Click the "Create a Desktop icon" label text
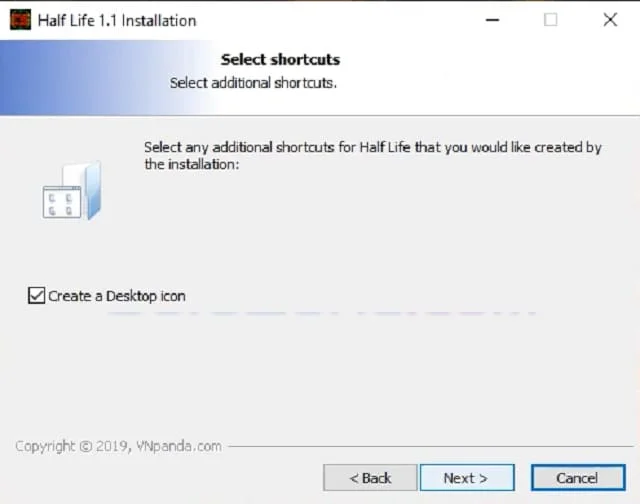640x504 pixels. [117, 296]
